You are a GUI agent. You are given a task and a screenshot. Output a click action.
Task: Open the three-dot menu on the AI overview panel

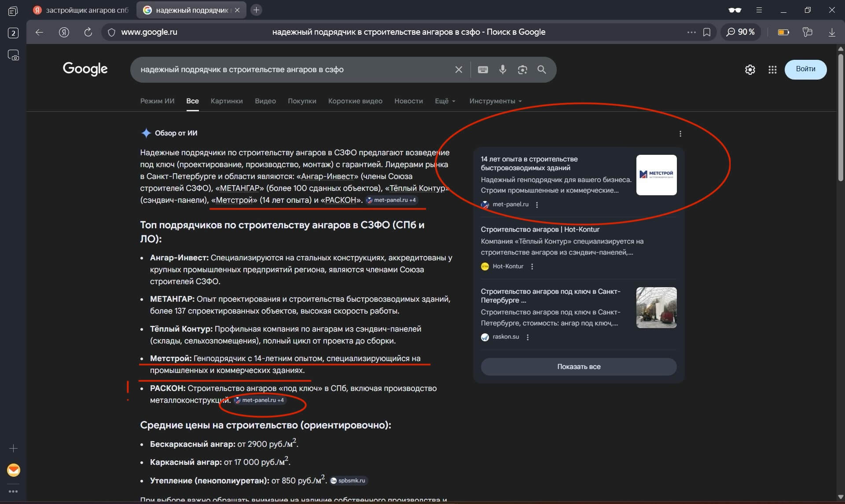coord(680,134)
